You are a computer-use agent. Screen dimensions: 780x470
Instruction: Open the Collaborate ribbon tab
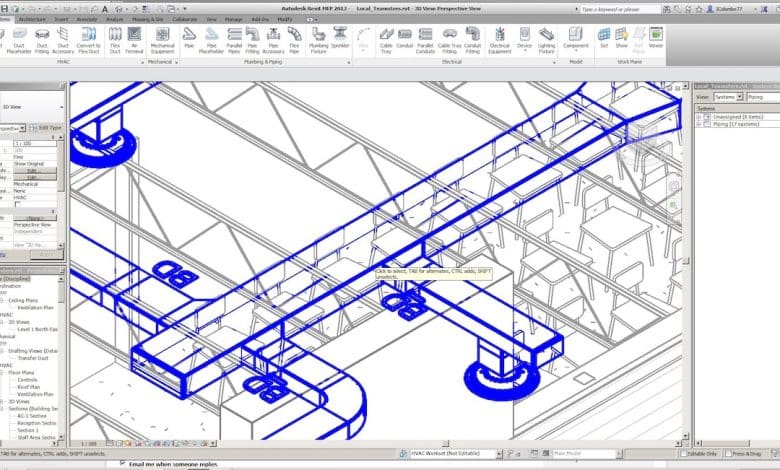click(185, 19)
